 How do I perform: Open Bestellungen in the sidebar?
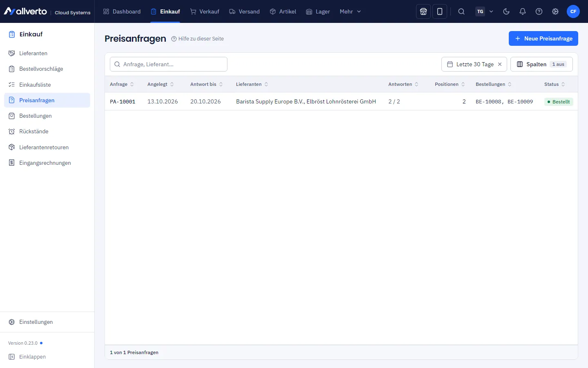click(x=47, y=116)
